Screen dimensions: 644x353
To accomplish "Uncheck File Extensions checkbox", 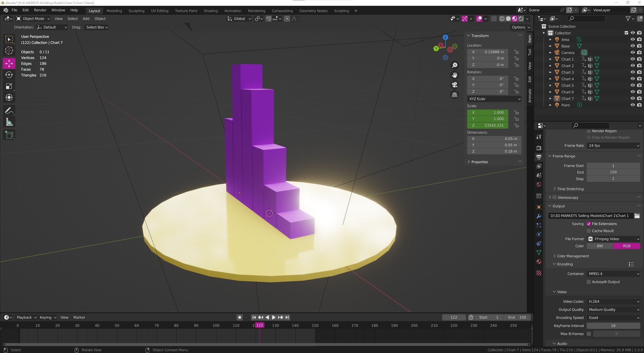I will (589, 224).
